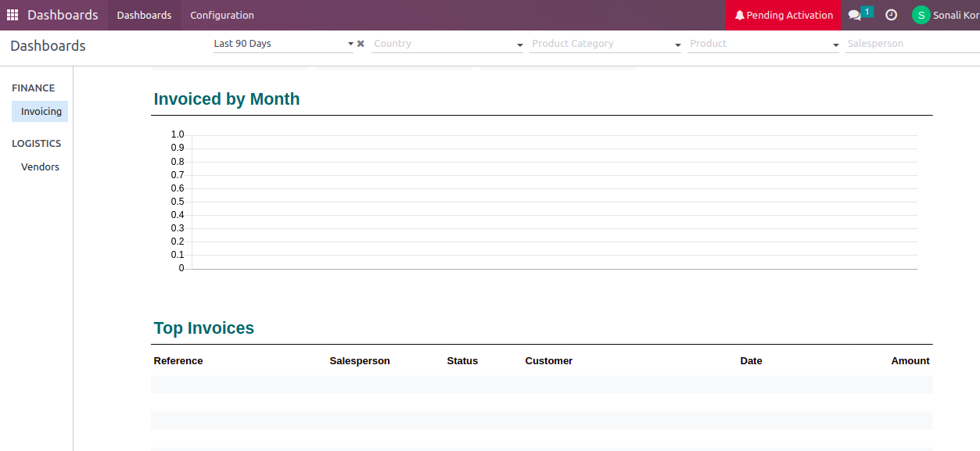Viewport: 980px width, 451px height.
Task: Click the Amount column header
Action: 910,361
